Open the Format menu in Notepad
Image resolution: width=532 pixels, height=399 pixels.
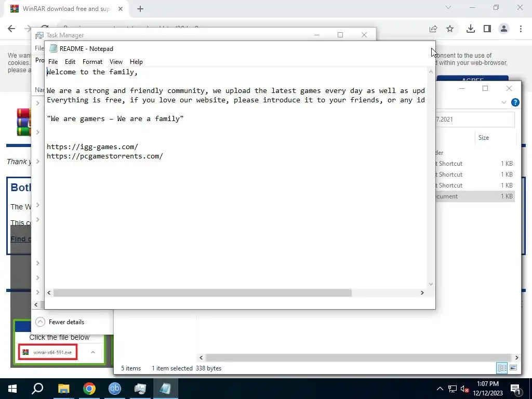click(92, 62)
